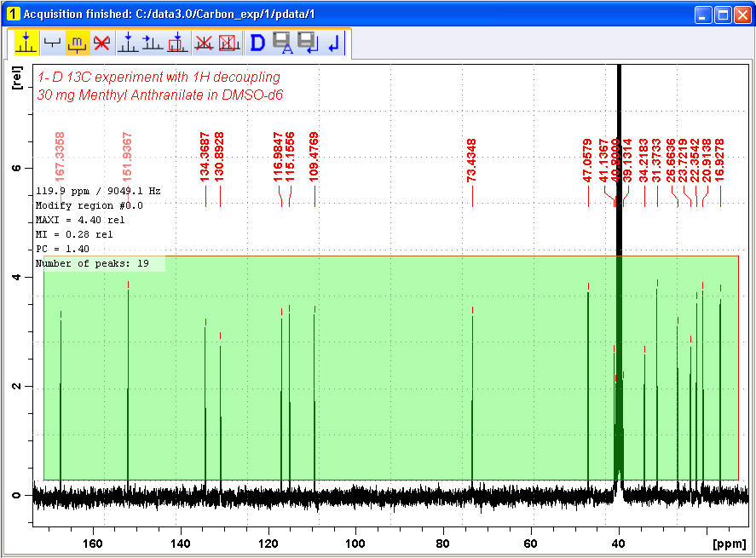Image resolution: width=756 pixels, height=558 pixels.
Task: Click the red peak marker above 47.06 peak
Action: [x=588, y=286]
